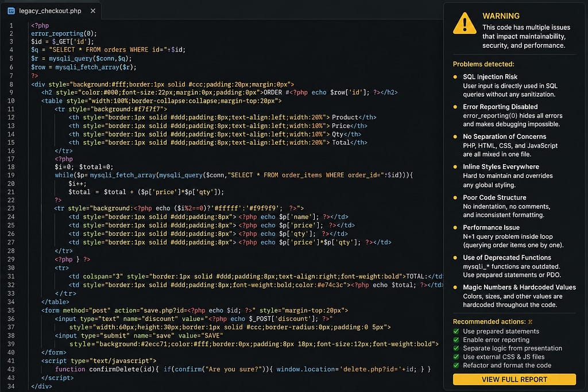This screenshot has height=392, width=588.
Task: Select the Poor Code Structure heading
Action: click(494, 197)
